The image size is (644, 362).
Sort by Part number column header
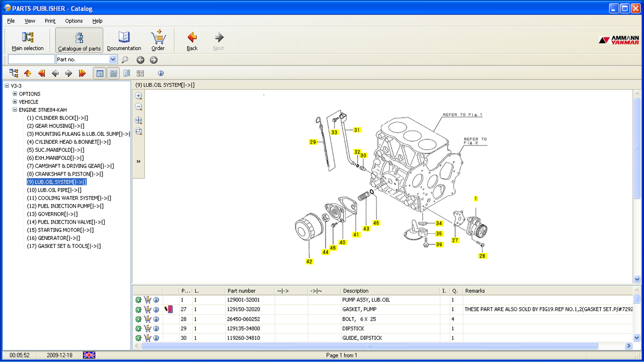(x=250, y=291)
